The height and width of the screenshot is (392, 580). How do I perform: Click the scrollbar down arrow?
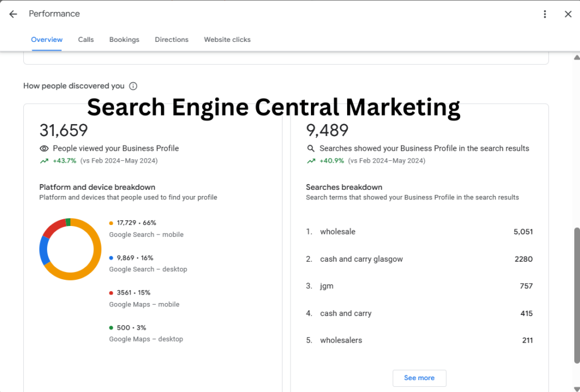[x=577, y=389]
